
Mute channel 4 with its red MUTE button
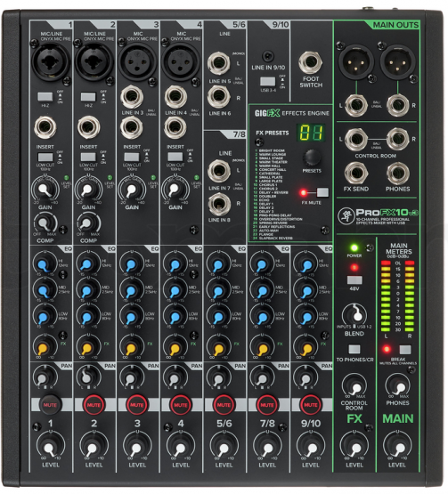click(180, 404)
